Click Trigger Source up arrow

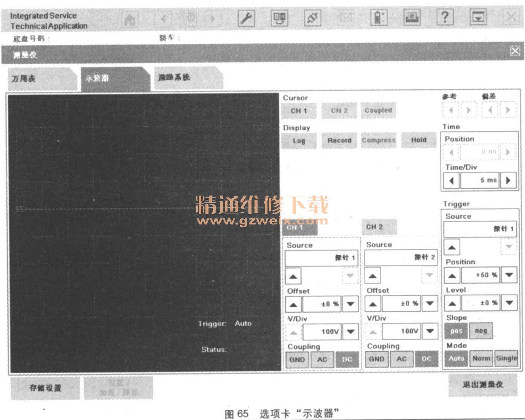(x=452, y=247)
